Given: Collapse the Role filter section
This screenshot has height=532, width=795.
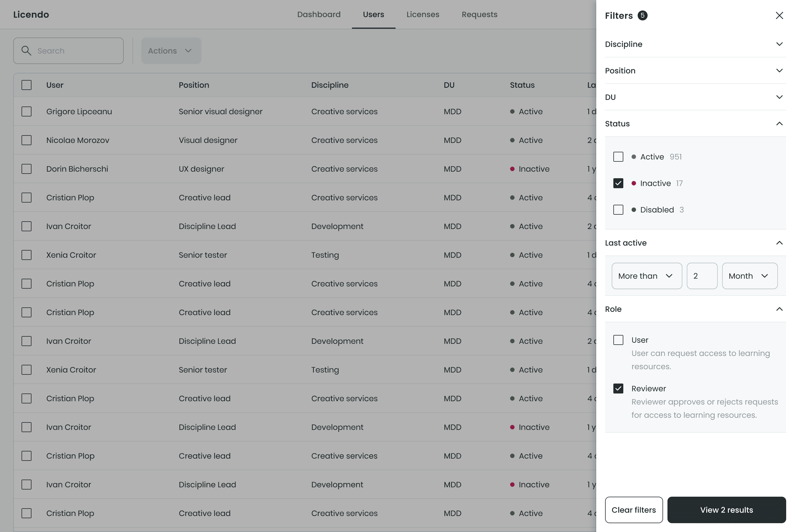Looking at the screenshot, I should pyautogui.click(x=779, y=309).
